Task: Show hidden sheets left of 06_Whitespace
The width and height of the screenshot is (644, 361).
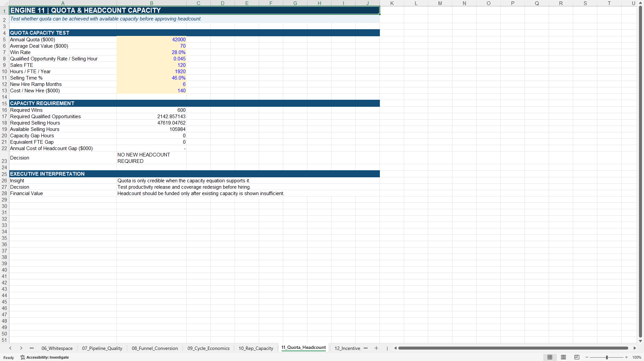Action: point(32,348)
